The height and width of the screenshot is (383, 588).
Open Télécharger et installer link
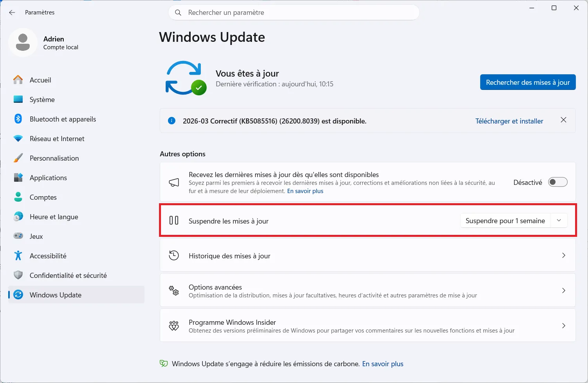click(509, 121)
